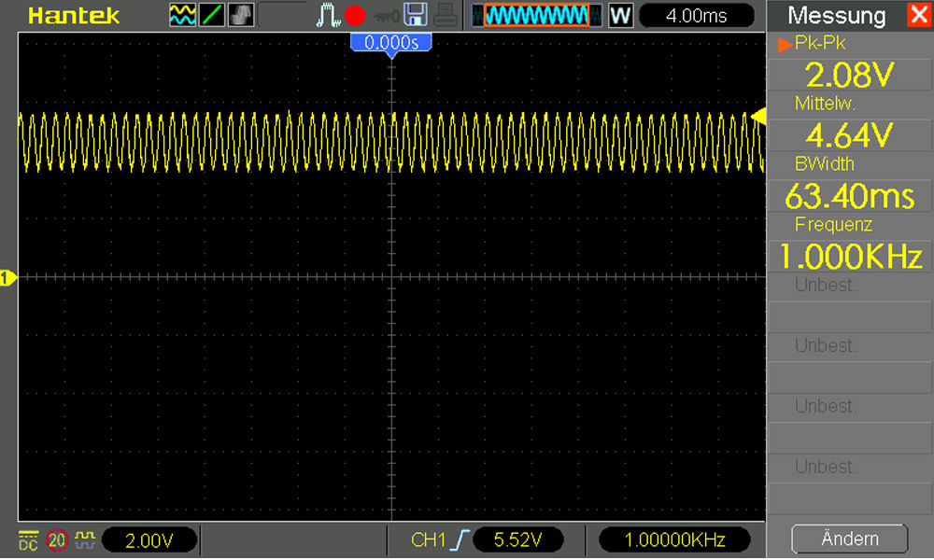Click the 1.00000KHz frequency counter readout

point(674,540)
